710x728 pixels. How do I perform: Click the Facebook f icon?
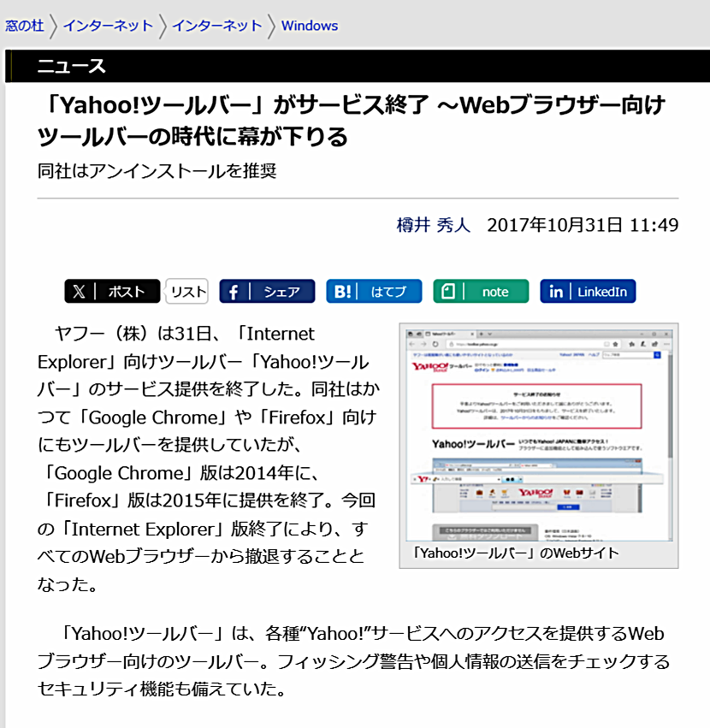(x=234, y=292)
